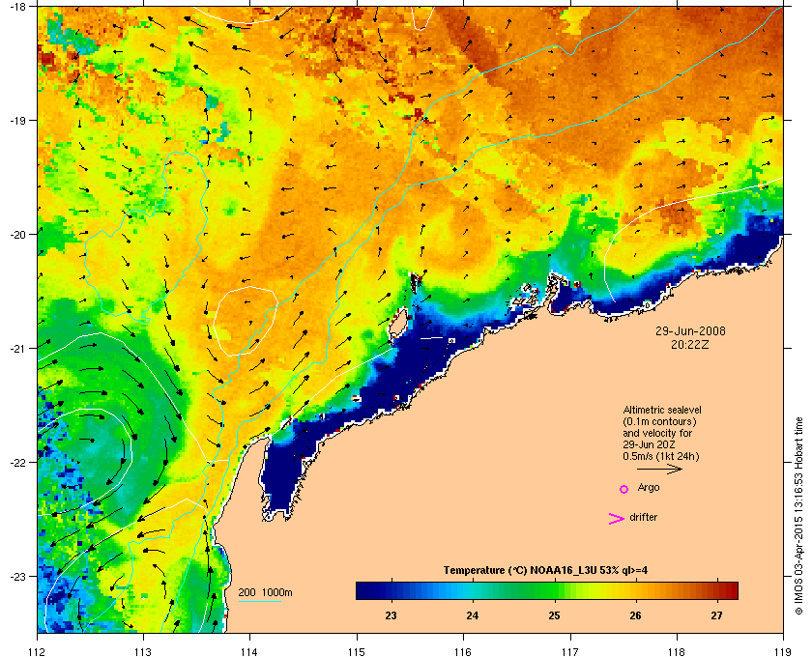Click the 25 tick label on colorbar
812x657 pixels.
[x=554, y=615]
